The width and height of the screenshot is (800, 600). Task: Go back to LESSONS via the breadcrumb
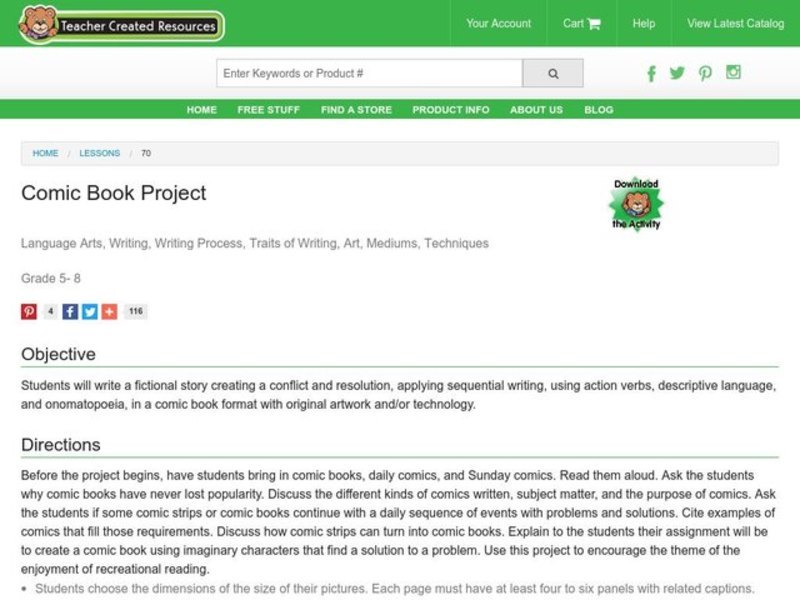100,153
